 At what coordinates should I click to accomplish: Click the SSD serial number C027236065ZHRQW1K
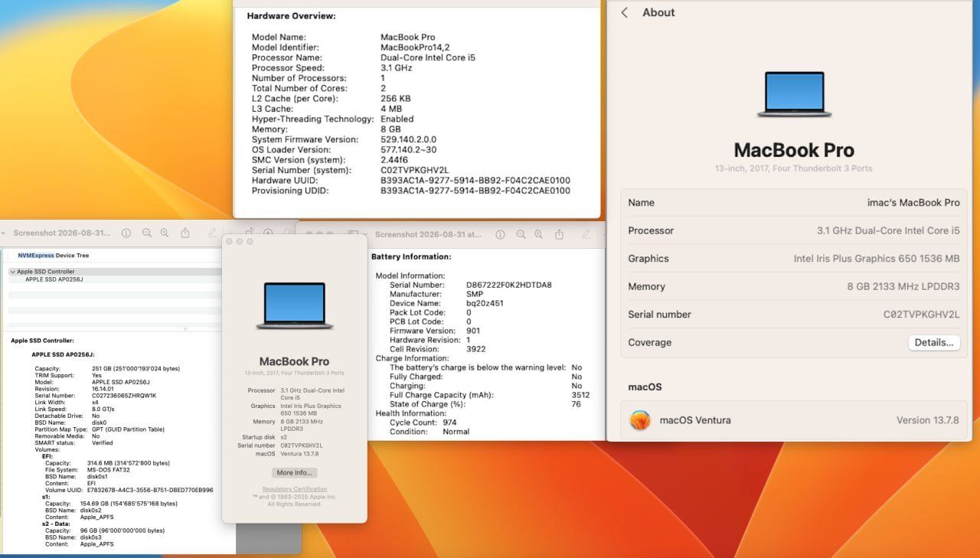click(124, 396)
